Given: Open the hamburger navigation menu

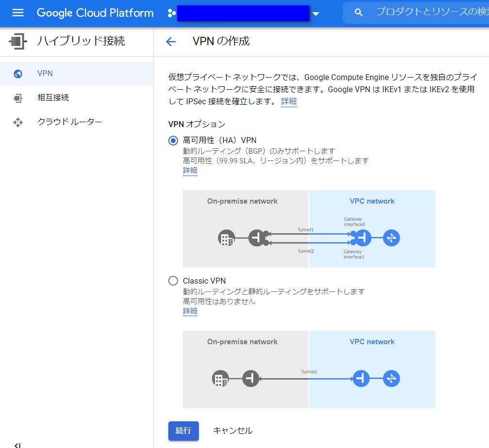Looking at the screenshot, I should (x=18, y=13).
